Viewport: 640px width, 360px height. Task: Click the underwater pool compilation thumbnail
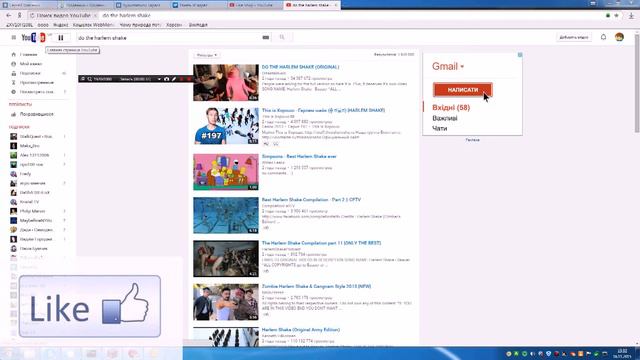coord(226,215)
